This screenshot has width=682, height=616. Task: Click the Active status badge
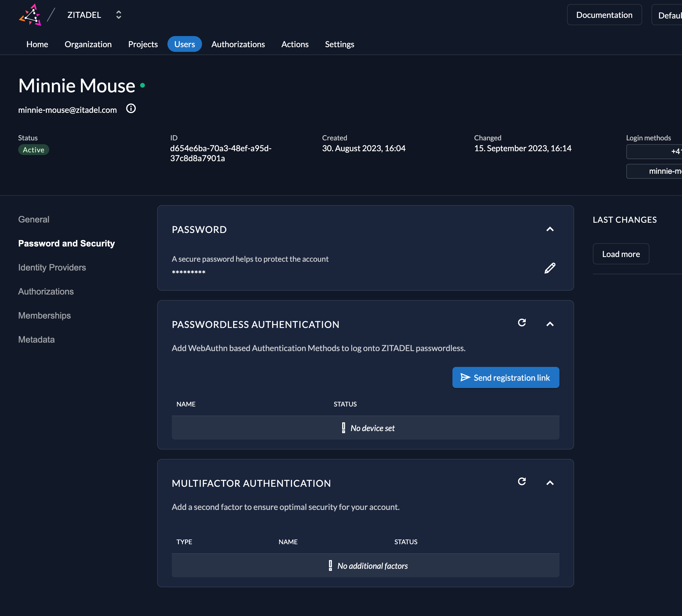33,150
